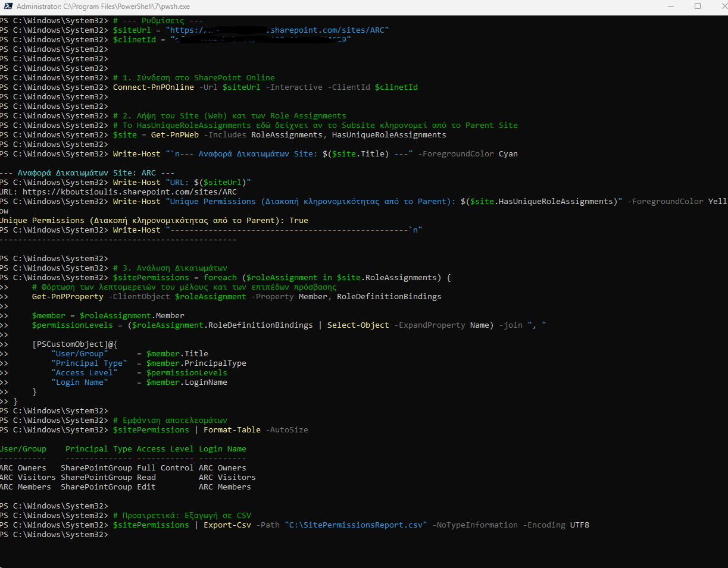Maximize the pwsh.exe window
This screenshot has height=568, width=728.
698,7
